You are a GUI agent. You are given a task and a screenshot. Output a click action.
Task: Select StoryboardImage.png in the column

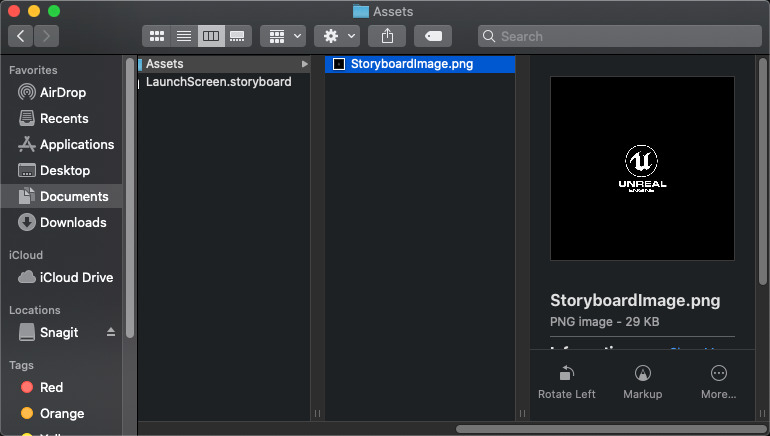click(x=420, y=64)
